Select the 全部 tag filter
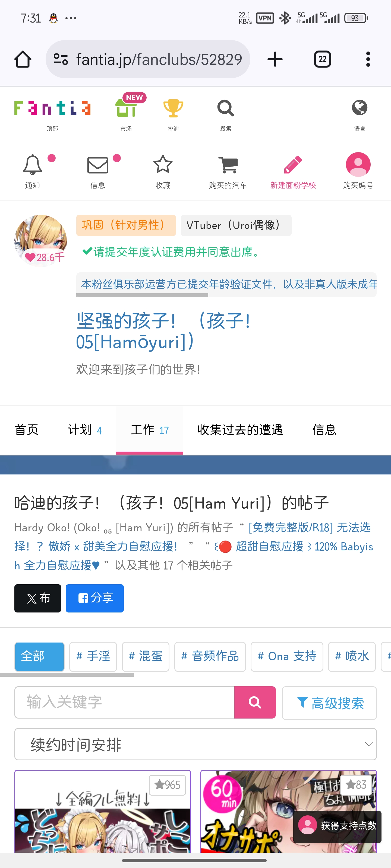The width and height of the screenshot is (391, 868). [x=39, y=656]
